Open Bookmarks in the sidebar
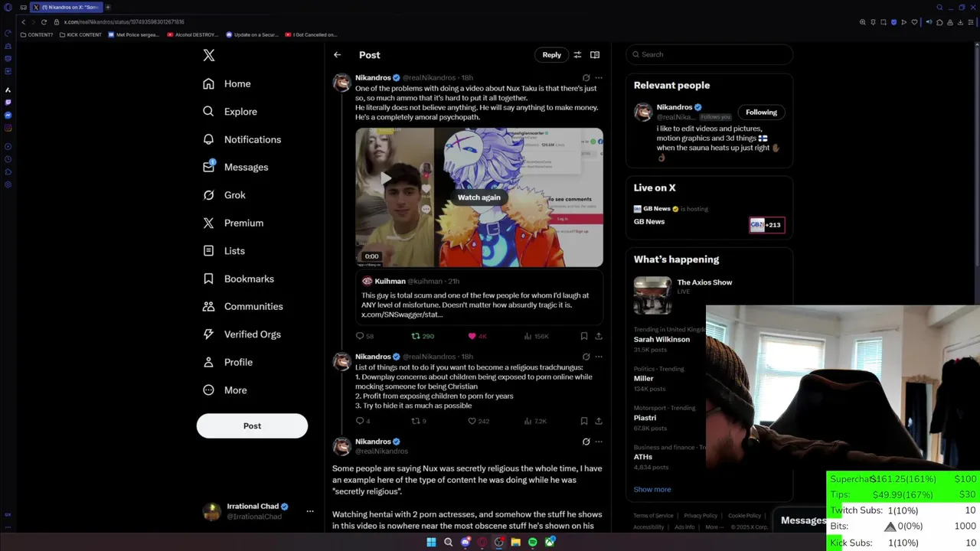 238,279
